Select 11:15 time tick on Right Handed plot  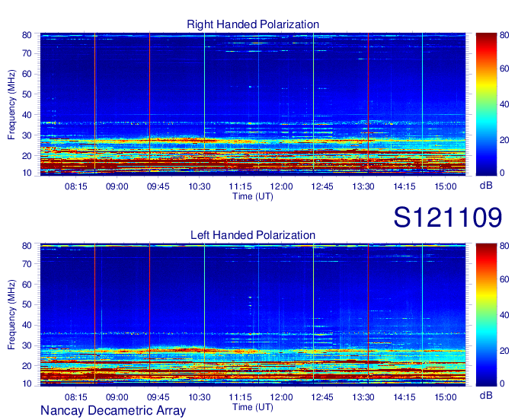point(240,186)
